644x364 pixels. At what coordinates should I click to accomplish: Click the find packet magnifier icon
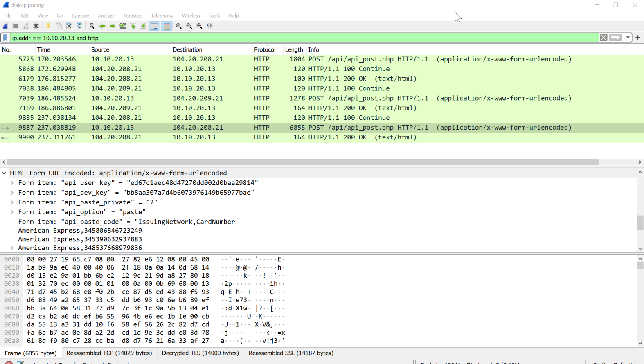point(92,26)
